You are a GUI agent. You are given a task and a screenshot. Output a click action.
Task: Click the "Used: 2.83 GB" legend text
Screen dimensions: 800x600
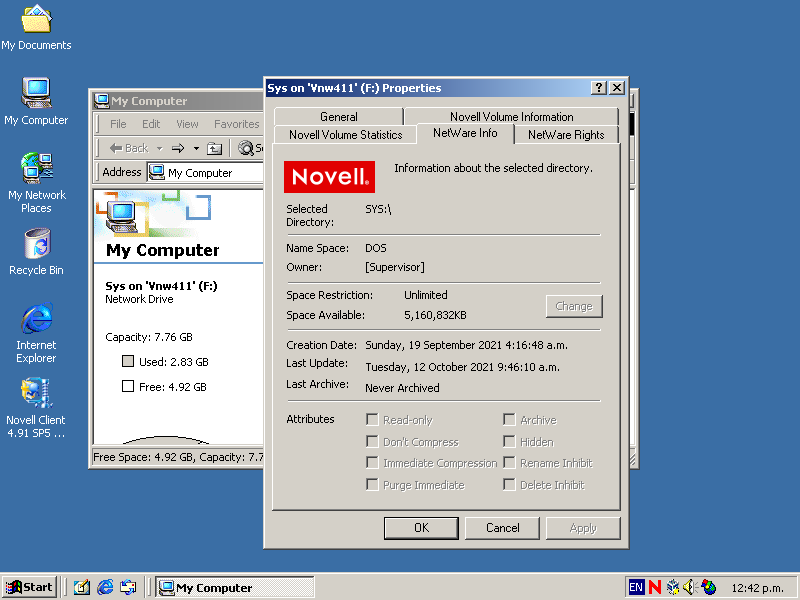(174, 362)
